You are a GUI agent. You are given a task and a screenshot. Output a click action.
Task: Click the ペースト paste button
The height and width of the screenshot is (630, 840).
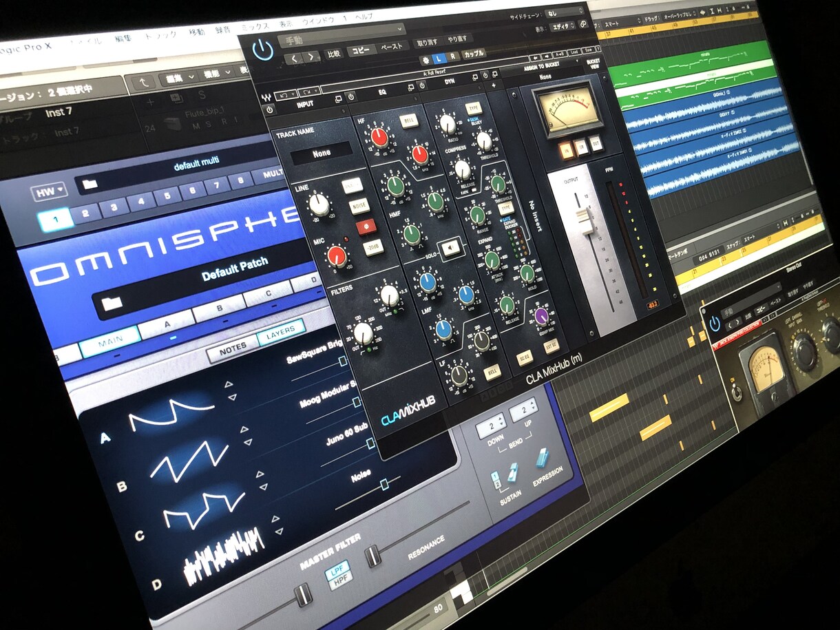tap(392, 48)
